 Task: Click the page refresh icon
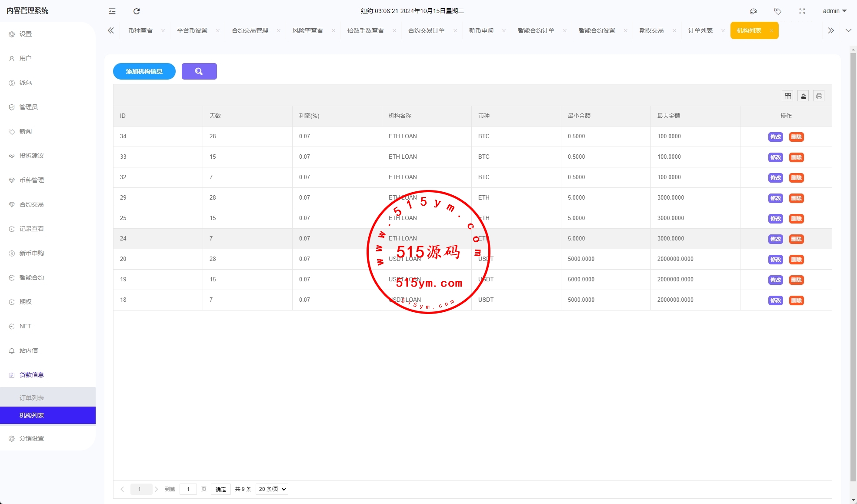(137, 11)
